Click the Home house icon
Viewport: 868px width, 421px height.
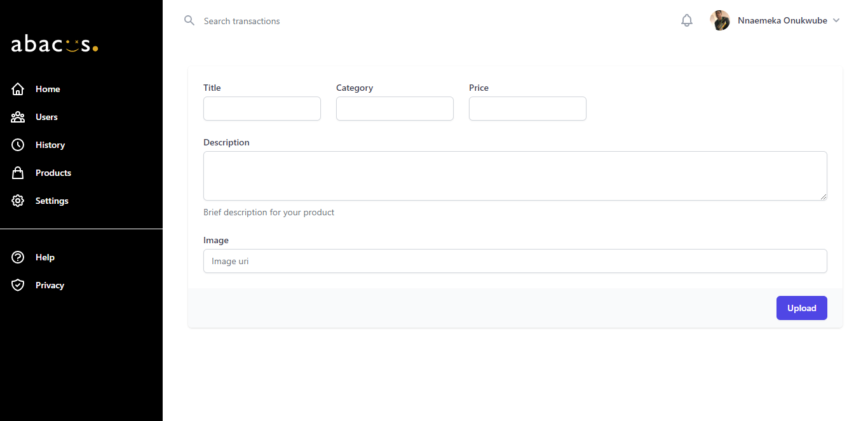18,89
